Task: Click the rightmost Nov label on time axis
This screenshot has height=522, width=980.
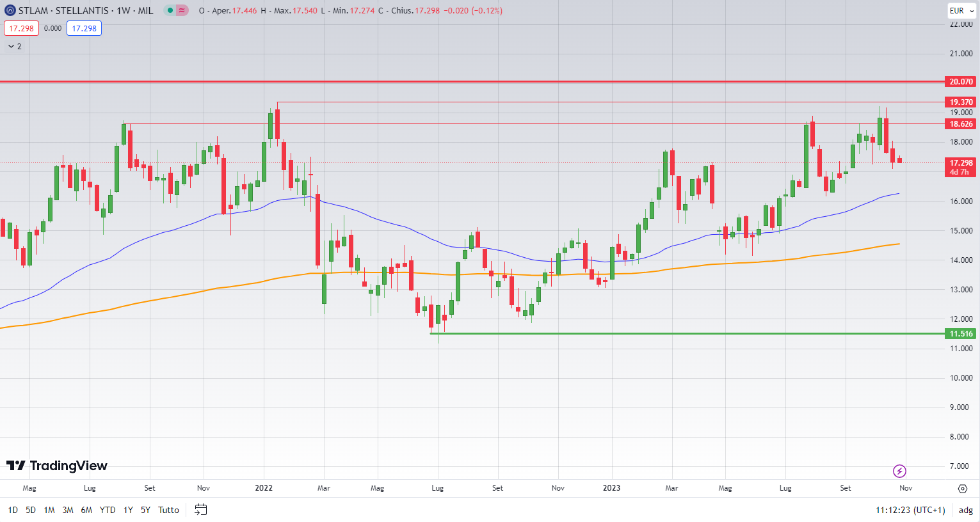Action: tap(906, 488)
